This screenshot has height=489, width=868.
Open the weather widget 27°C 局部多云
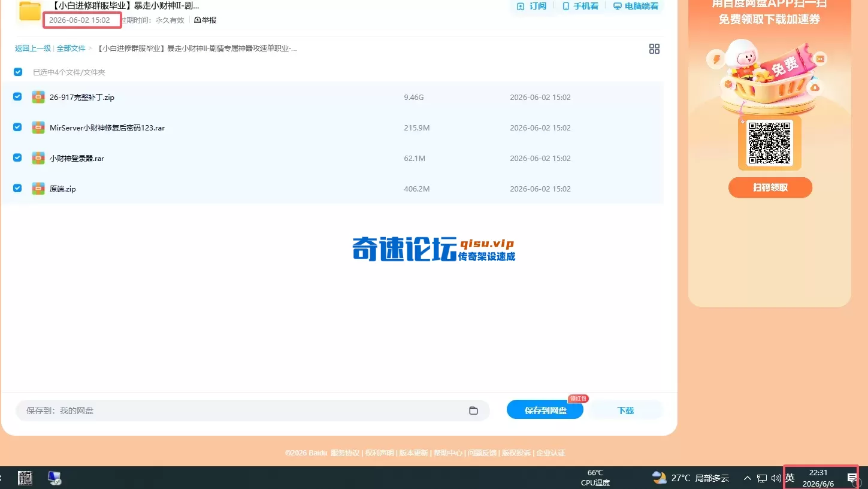691,478
